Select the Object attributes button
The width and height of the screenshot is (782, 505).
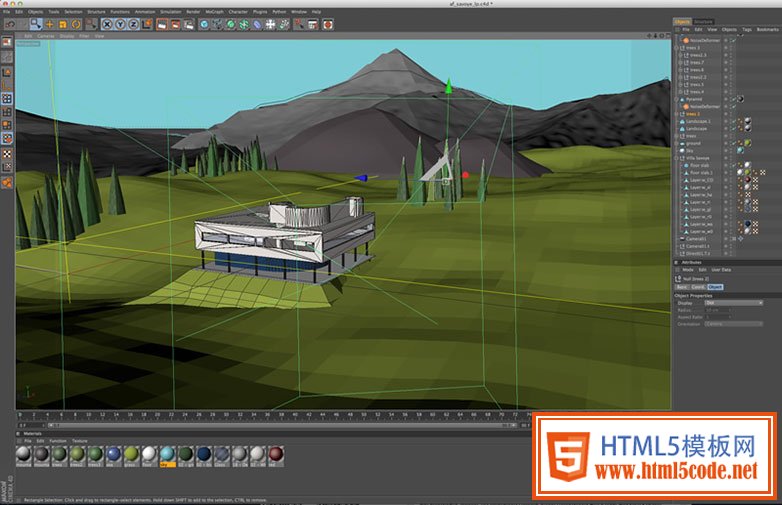point(715,287)
